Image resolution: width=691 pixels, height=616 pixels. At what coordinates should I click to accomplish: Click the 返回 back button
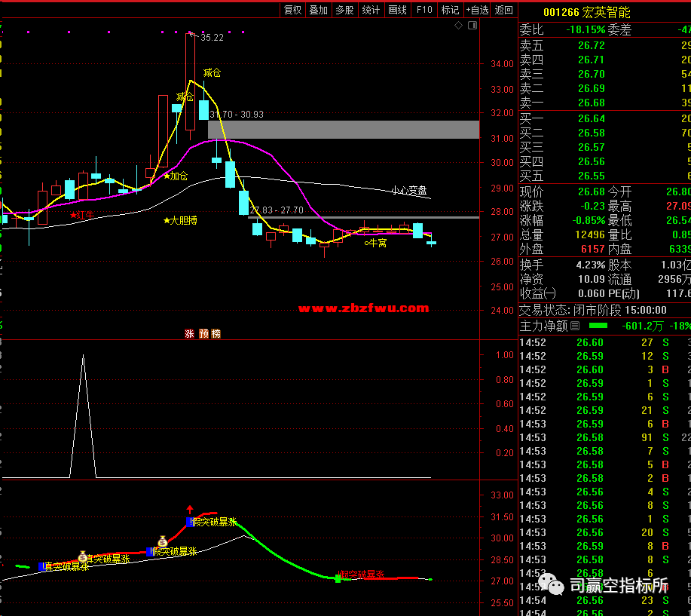(x=503, y=10)
